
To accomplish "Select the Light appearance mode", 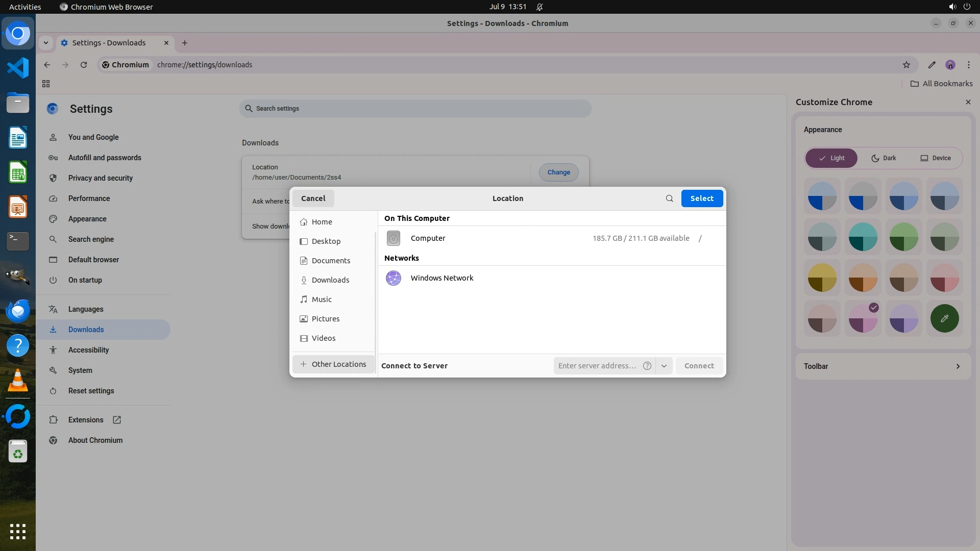I will click(831, 158).
